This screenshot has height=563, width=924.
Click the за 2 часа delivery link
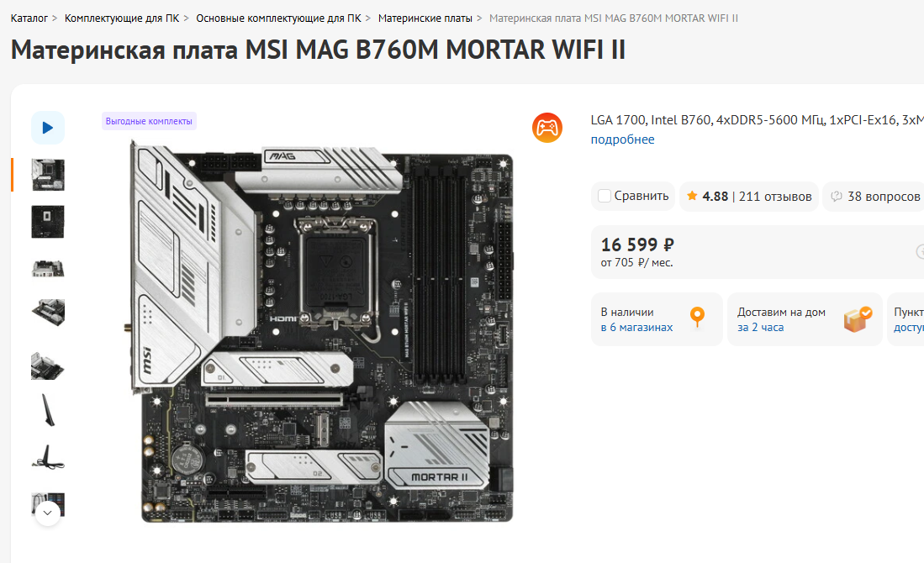click(x=760, y=328)
